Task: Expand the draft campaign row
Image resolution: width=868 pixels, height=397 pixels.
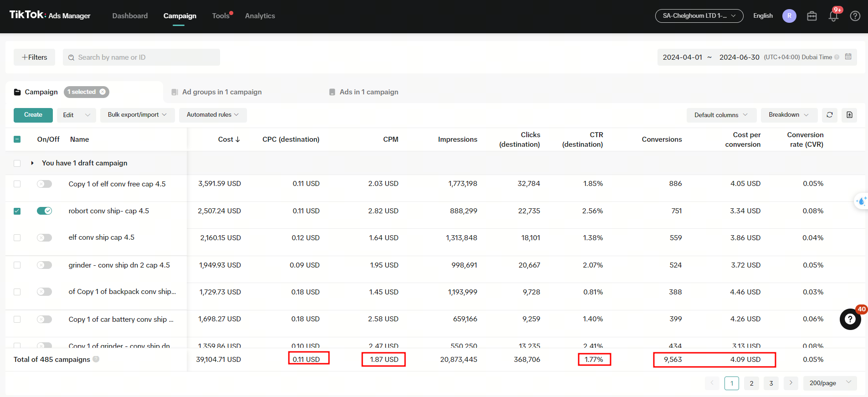Action: tap(32, 163)
